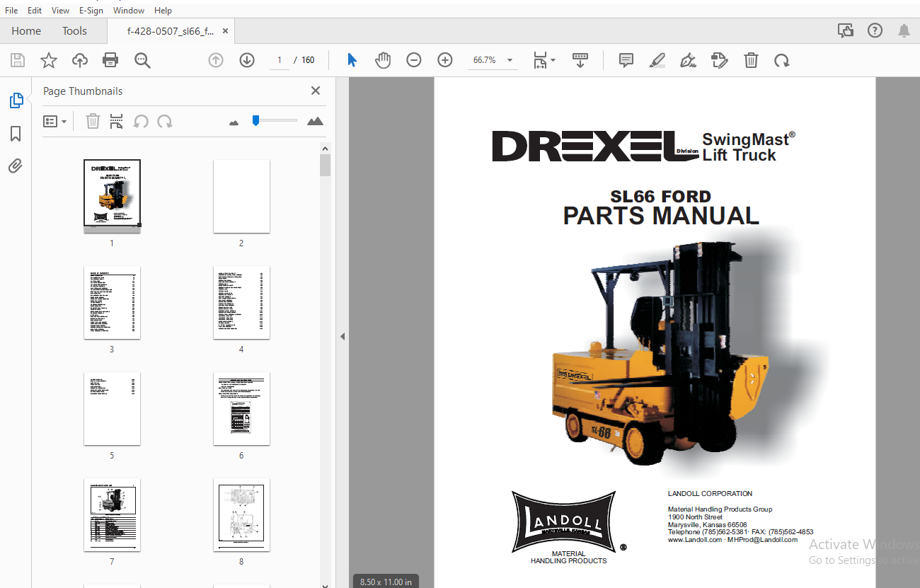
Task: Open the thumbnails options menu dropdown
Action: (x=54, y=122)
